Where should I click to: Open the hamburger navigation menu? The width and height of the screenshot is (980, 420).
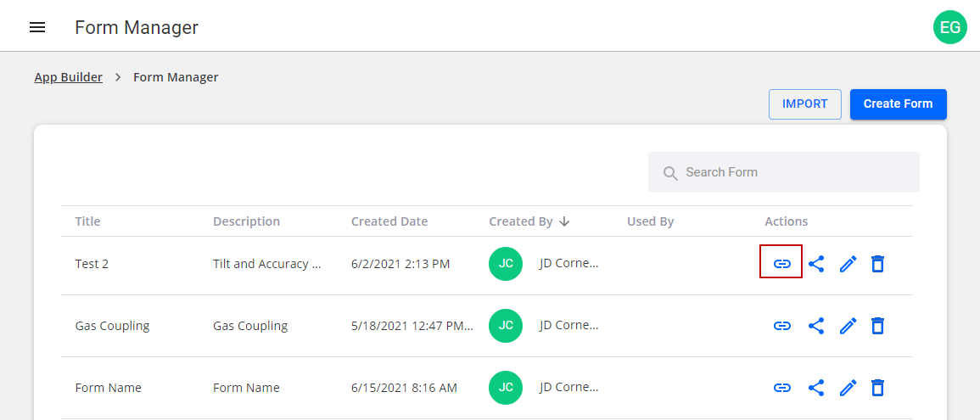tap(37, 27)
